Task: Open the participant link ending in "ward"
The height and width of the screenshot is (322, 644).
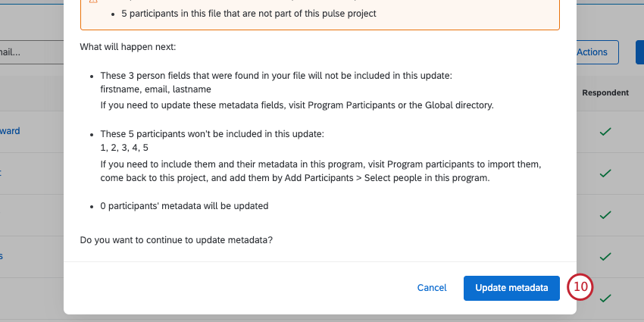Action: (x=10, y=131)
